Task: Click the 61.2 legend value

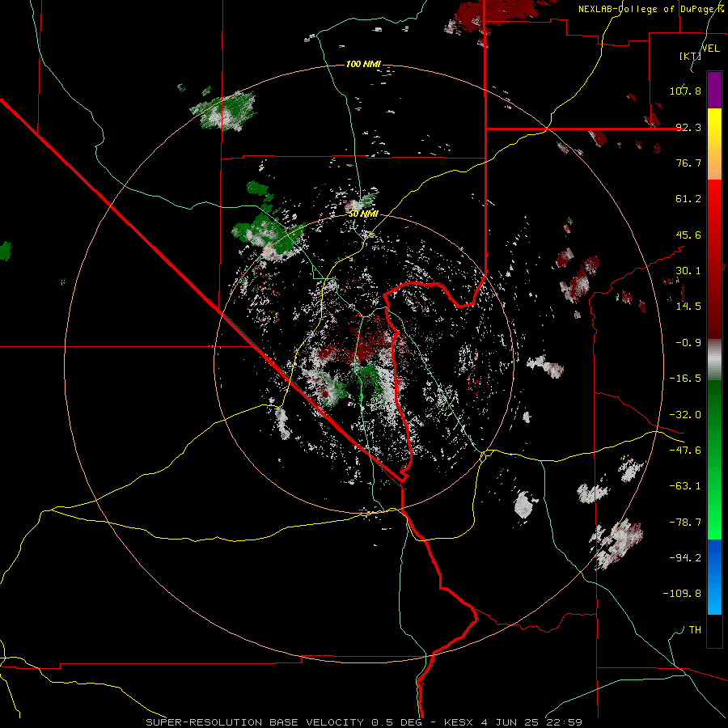Action: 688,199
